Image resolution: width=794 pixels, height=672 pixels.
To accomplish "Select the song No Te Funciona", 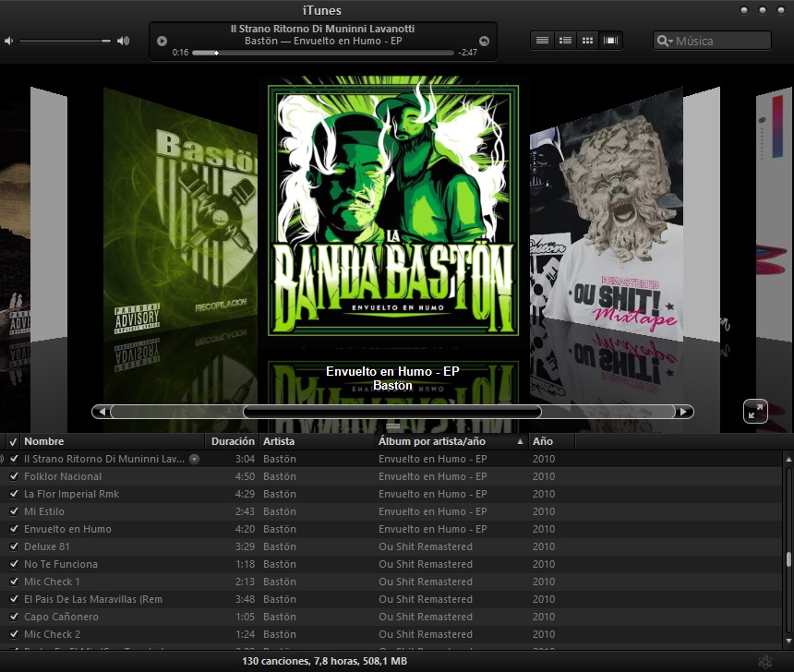I will (61, 564).
